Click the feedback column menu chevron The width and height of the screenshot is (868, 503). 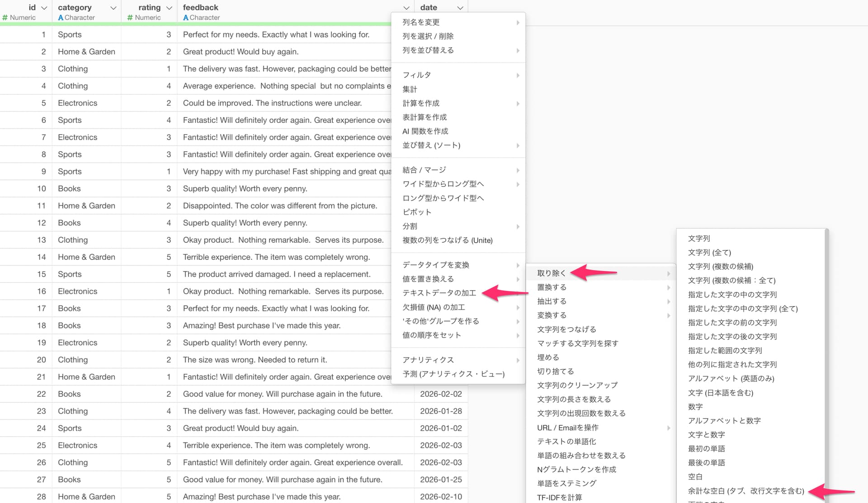(406, 8)
